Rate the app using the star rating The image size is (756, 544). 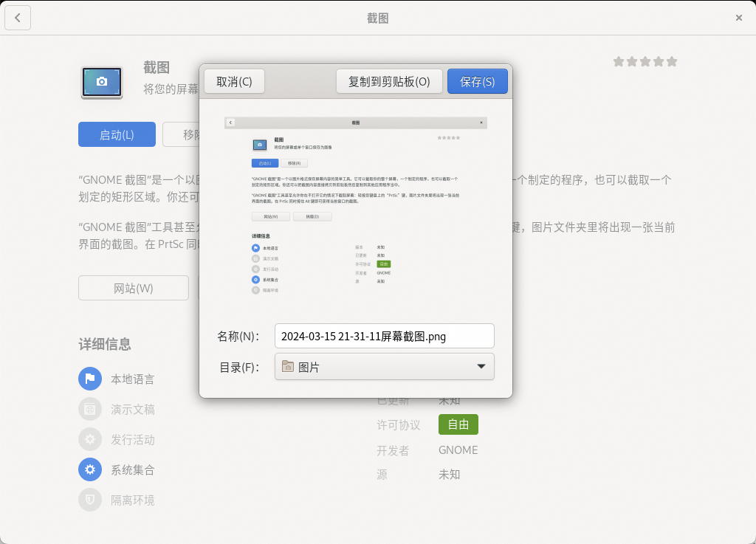(645, 62)
